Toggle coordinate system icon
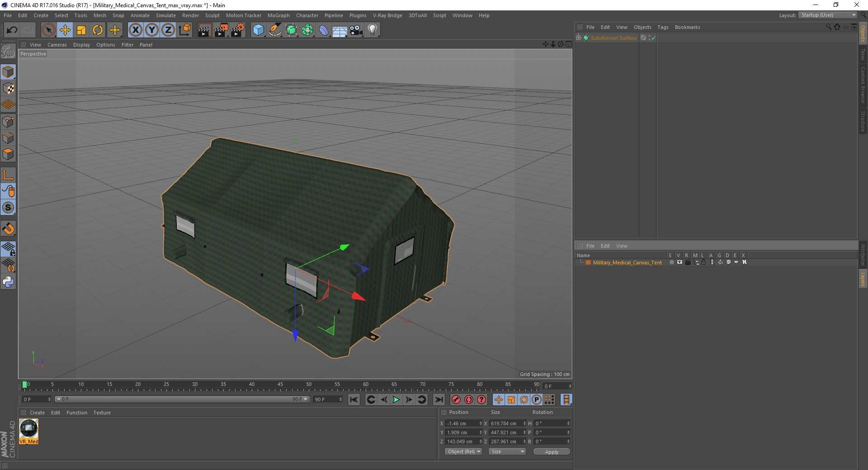This screenshot has height=470, width=868. tap(184, 30)
